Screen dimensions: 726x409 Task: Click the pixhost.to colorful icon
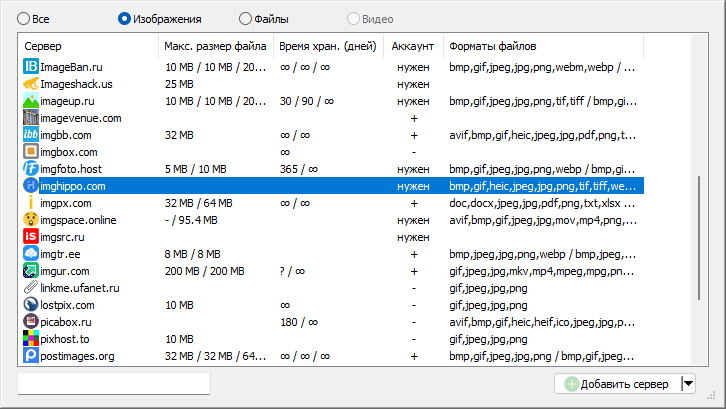tap(31, 339)
